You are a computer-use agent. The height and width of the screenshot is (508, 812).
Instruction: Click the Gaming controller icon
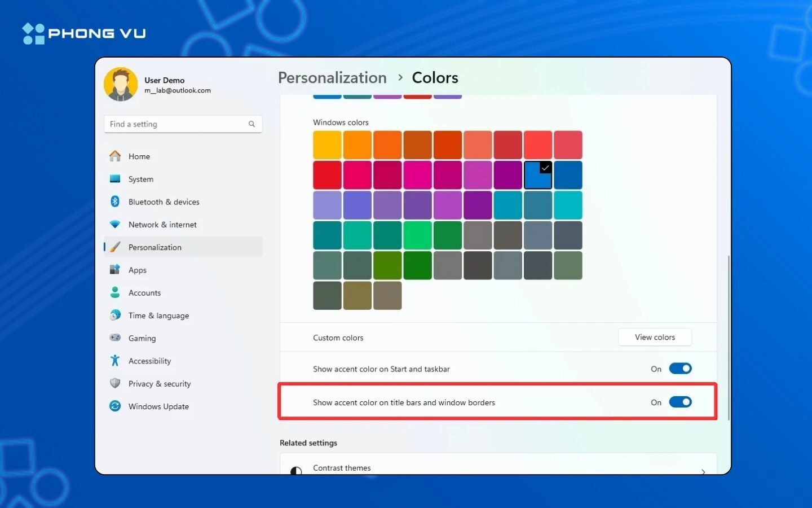tap(115, 338)
